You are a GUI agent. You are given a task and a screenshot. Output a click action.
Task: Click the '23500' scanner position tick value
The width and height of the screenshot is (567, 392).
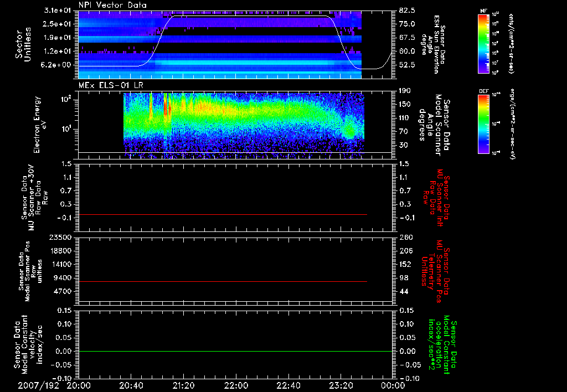click(x=61, y=237)
